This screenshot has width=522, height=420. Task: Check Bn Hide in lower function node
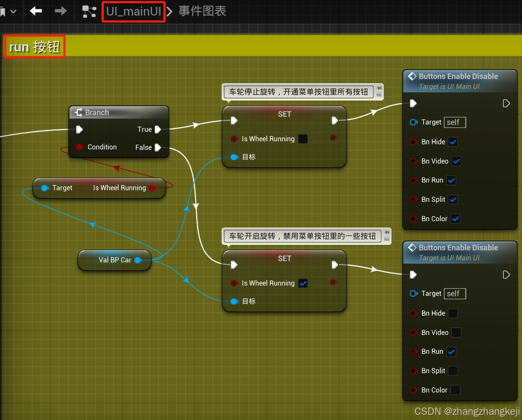click(x=453, y=313)
